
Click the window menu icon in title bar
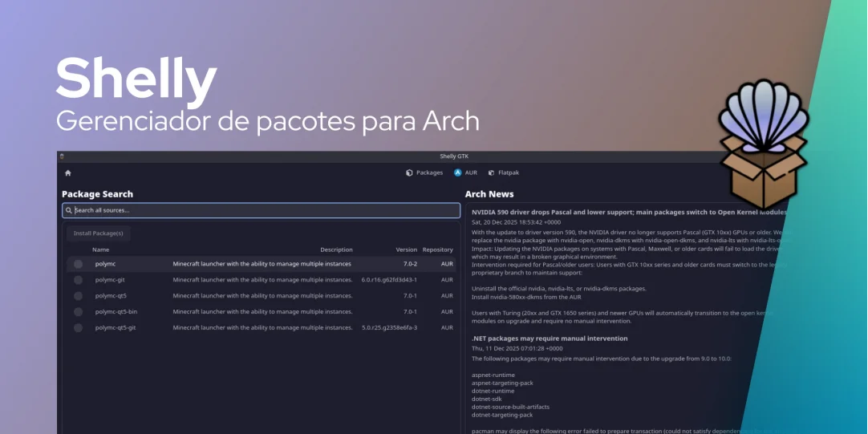point(62,156)
